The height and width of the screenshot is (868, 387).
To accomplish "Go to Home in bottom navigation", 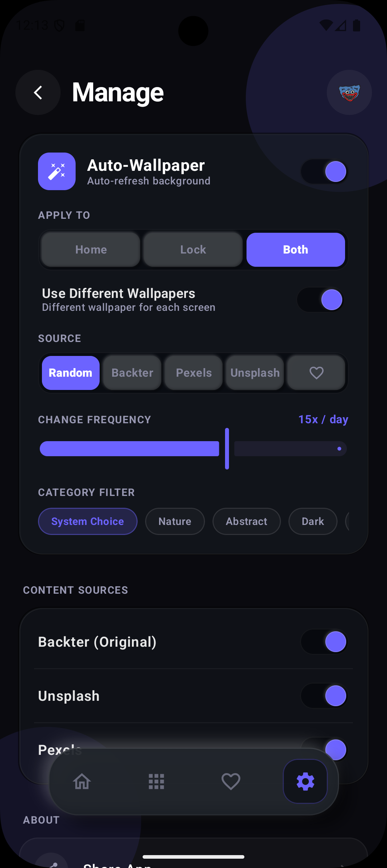I will (82, 781).
